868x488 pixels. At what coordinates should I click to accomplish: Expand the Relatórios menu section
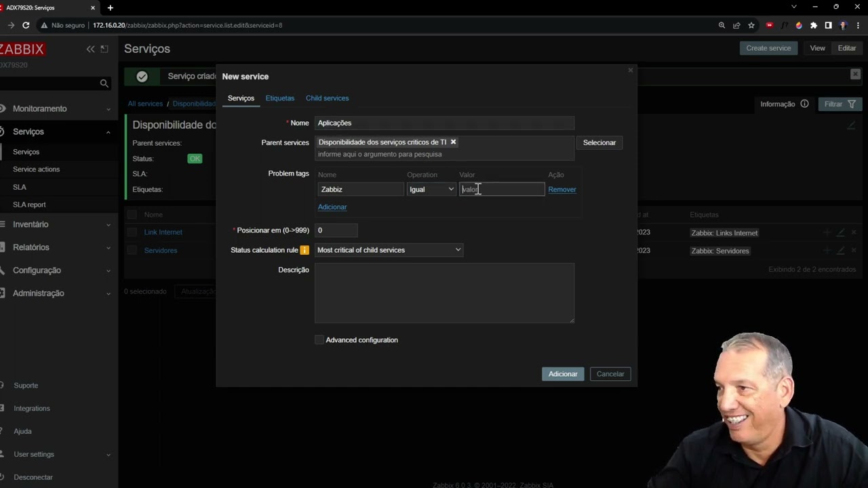point(58,247)
